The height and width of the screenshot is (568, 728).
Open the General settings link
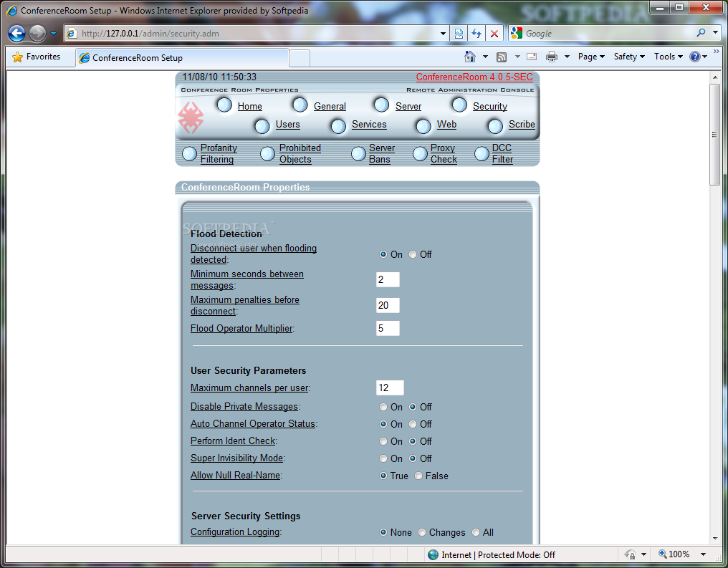[x=330, y=106]
